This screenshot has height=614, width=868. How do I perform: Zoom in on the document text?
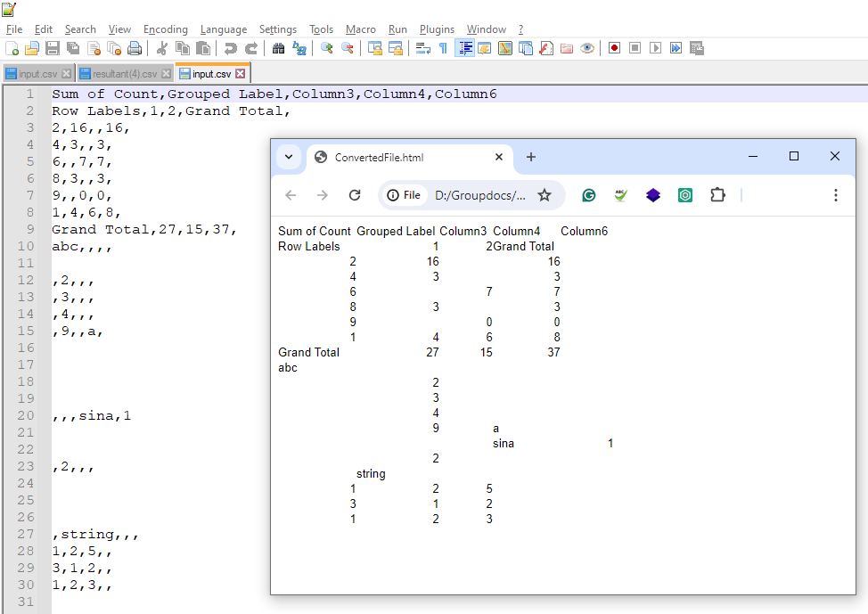tap(325, 47)
